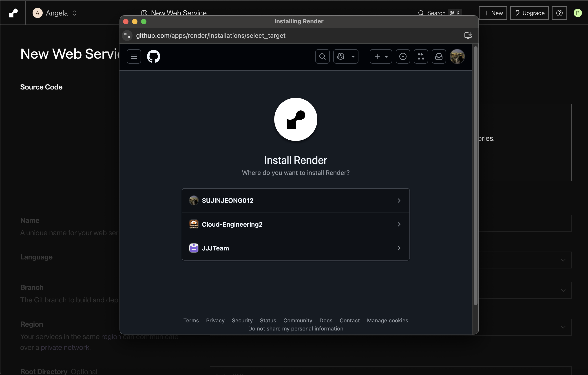Click the GitHub Octocat logo
This screenshot has height=375, width=588.
153,56
